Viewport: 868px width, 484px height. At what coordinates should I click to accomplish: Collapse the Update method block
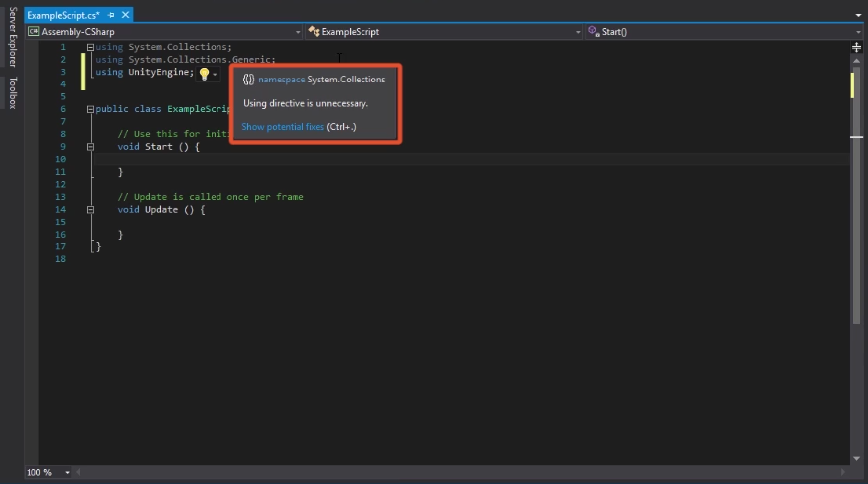tap(90, 210)
